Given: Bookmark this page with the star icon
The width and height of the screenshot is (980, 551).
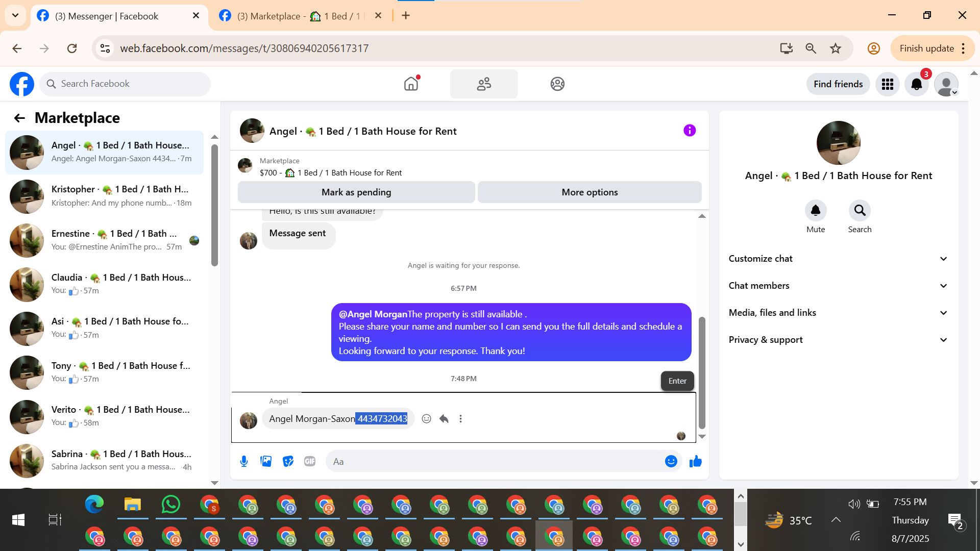Looking at the screenshot, I should (x=836, y=48).
